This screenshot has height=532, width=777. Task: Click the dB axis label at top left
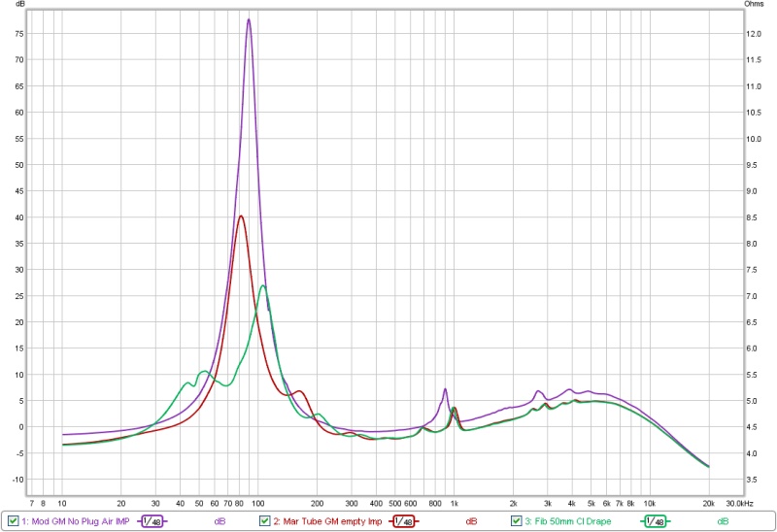tap(20, 4)
